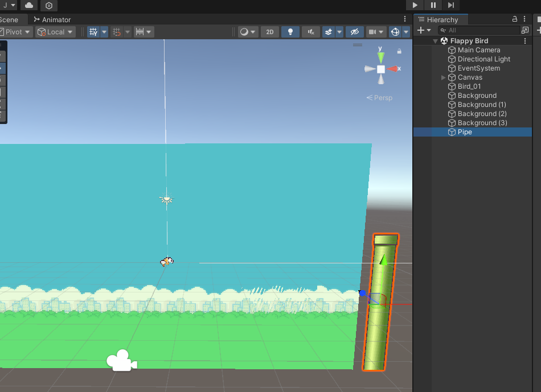Select Directional Light in Hierarchy
This screenshot has height=392, width=541.
[483, 59]
